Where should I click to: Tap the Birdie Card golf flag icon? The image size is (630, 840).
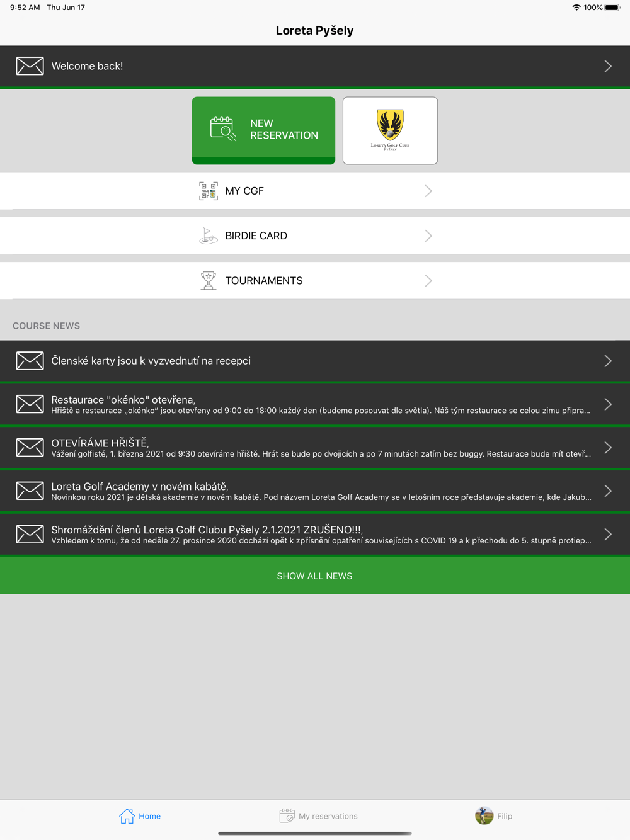pyautogui.click(x=209, y=236)
